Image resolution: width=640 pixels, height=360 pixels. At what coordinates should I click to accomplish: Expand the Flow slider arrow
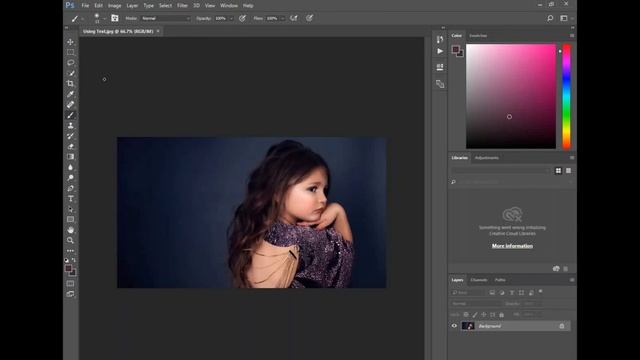click(282, 18)
